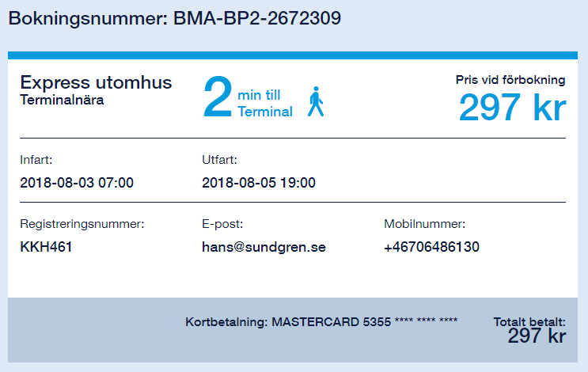Click the Mobilnummer label
The height and width of the screenshot is (372, 588).
(424, 224)
